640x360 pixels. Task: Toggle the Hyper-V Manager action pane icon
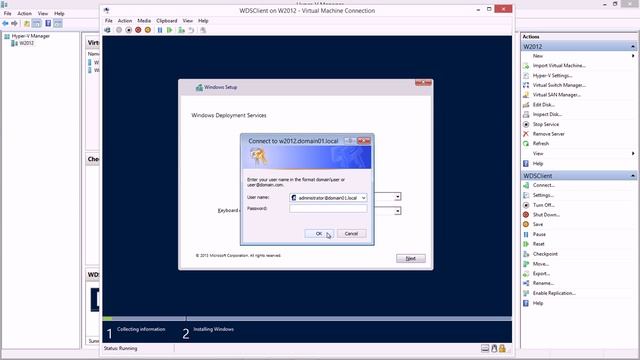click(x=58, y=23)
